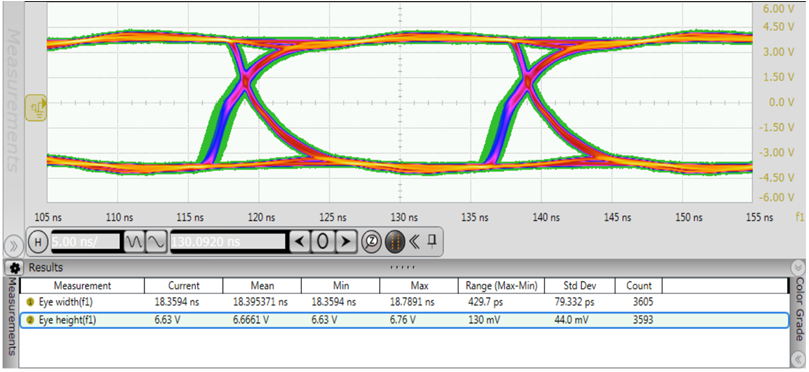Image resolution: width=809 pixels, height=372 pixels.
Task: Sort by the Current column header
Action: [184, 285]
